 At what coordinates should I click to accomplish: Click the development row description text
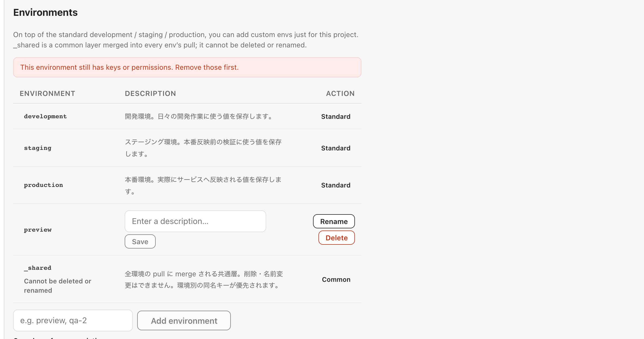199,116
